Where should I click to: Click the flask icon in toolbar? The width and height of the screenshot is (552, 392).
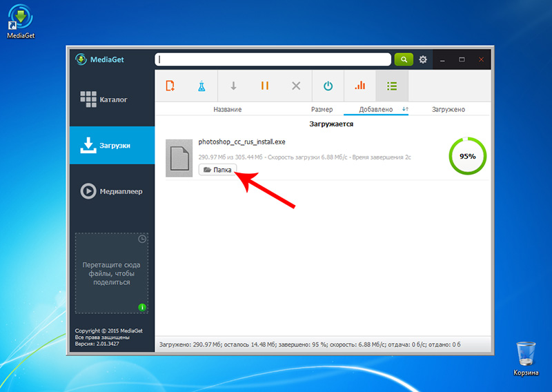(x=201, y=86)
